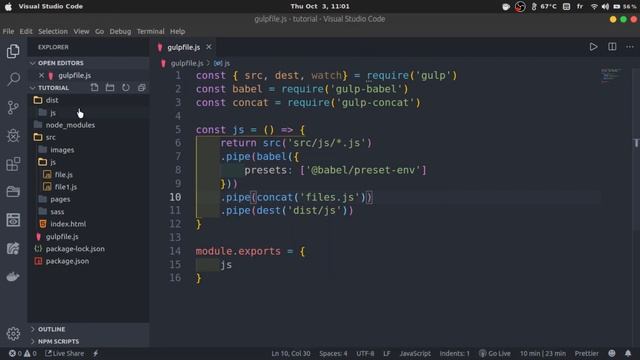Screen dimensions: 640x360
Task: Open the Selection menu
Action: [53, 31]
